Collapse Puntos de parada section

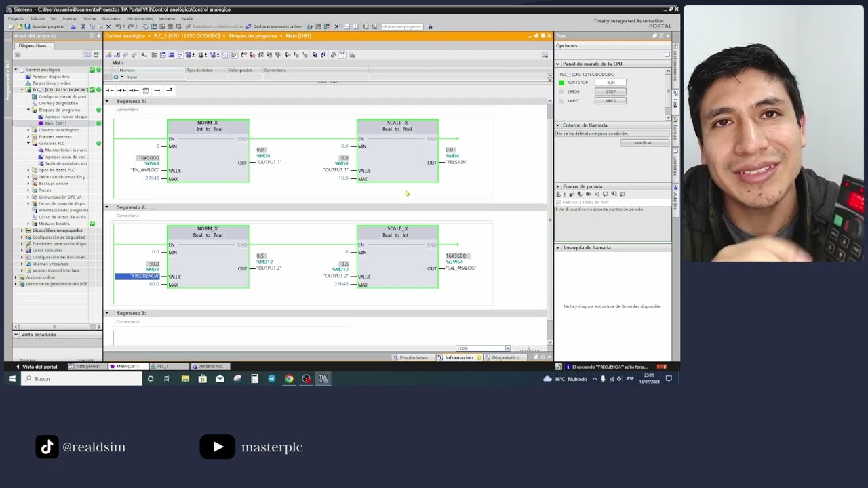point(558,186)
